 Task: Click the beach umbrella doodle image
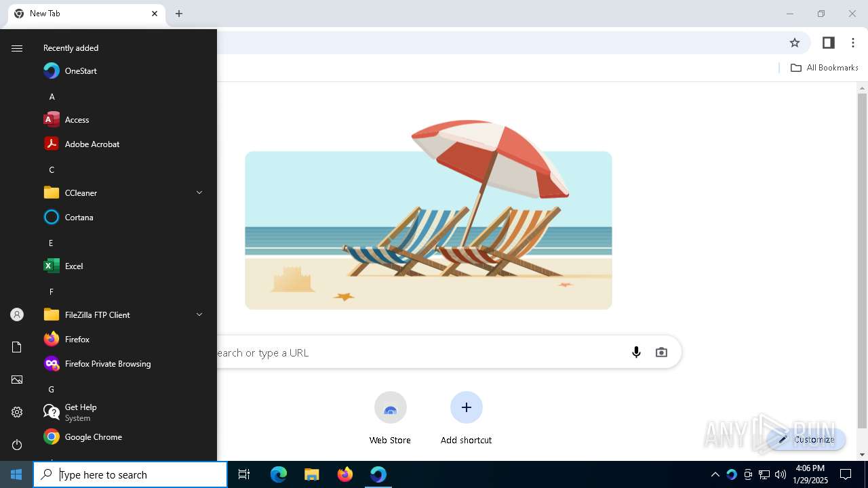click(x=429, y=214)
